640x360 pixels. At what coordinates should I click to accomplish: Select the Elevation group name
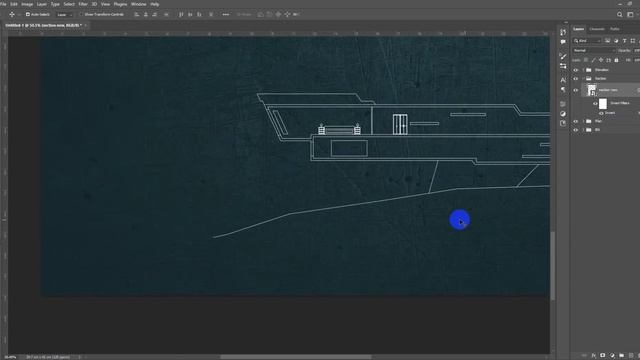(x=602, y=70)
